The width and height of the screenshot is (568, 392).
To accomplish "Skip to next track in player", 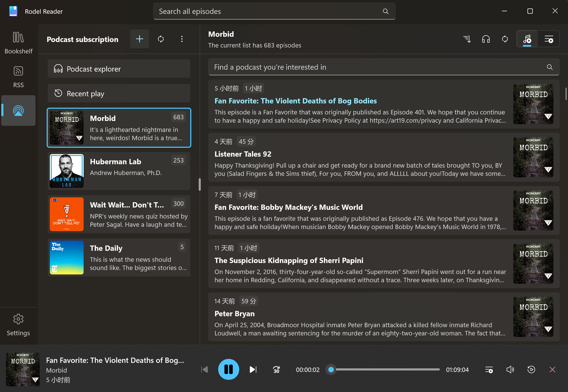I will pyautogui.click(x=253, y=369).
